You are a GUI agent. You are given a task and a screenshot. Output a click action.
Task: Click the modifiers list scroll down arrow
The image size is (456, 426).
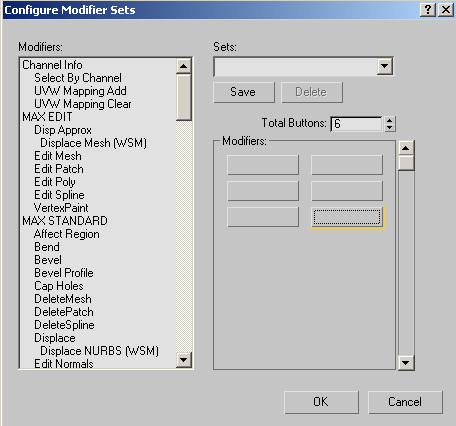(183, 360)
